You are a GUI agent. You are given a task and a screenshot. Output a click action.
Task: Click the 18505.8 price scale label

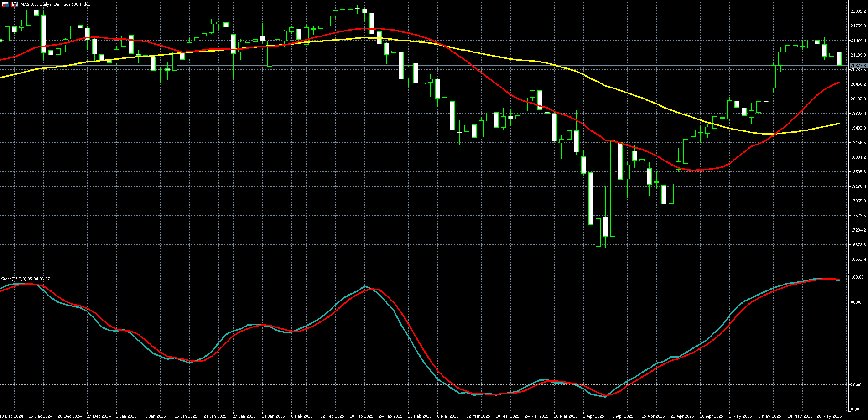[858, 172]
